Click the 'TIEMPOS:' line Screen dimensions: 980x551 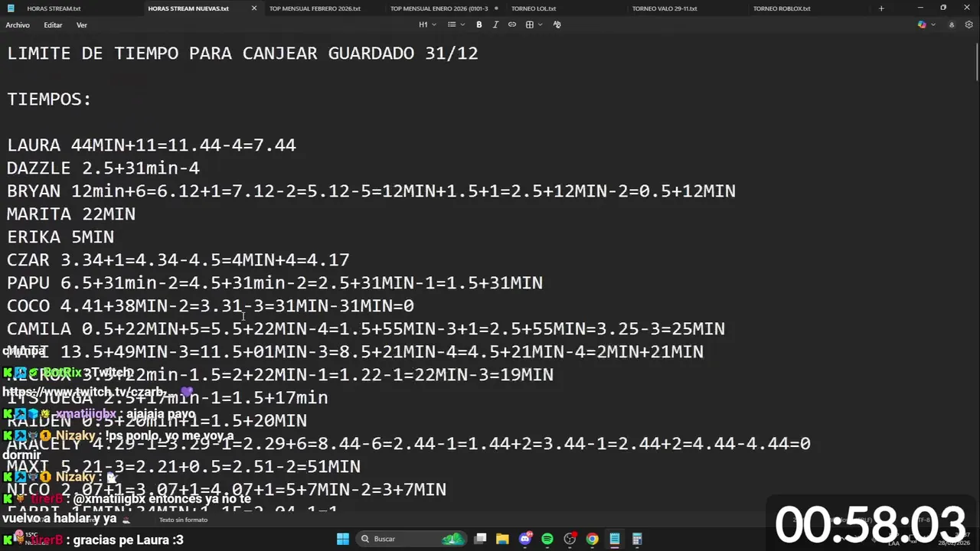pyautogui.click(x=49, y=99)
